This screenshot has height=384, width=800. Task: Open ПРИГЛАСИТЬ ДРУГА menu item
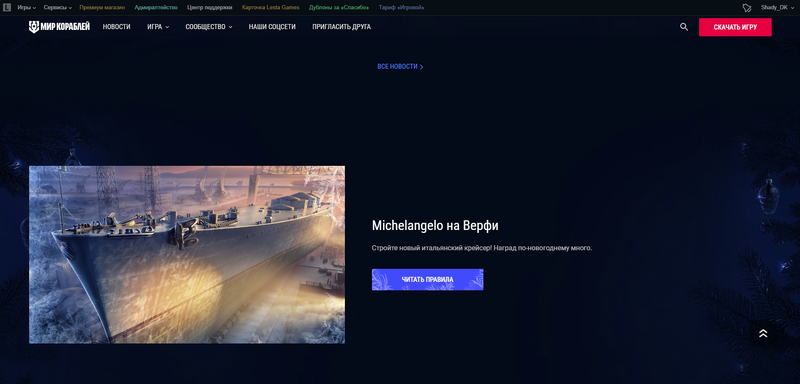pyautogui.click(x=341, y=27)
